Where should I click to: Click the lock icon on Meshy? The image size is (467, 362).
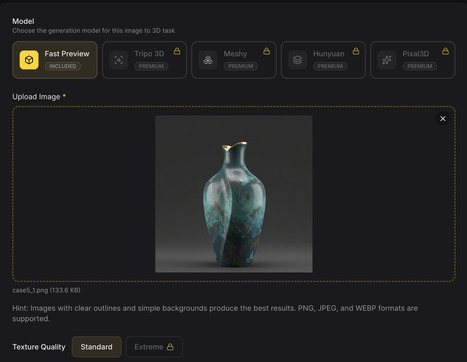point(266,51)
